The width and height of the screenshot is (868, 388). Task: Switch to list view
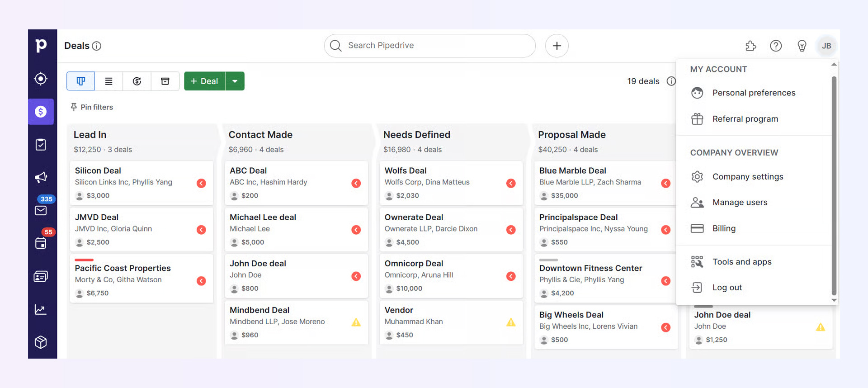[x=108, y=81]
